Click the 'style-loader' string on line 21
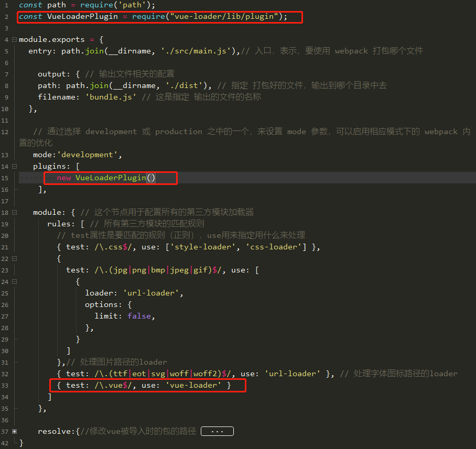The image size is (476, 449). tap(203, 247)
